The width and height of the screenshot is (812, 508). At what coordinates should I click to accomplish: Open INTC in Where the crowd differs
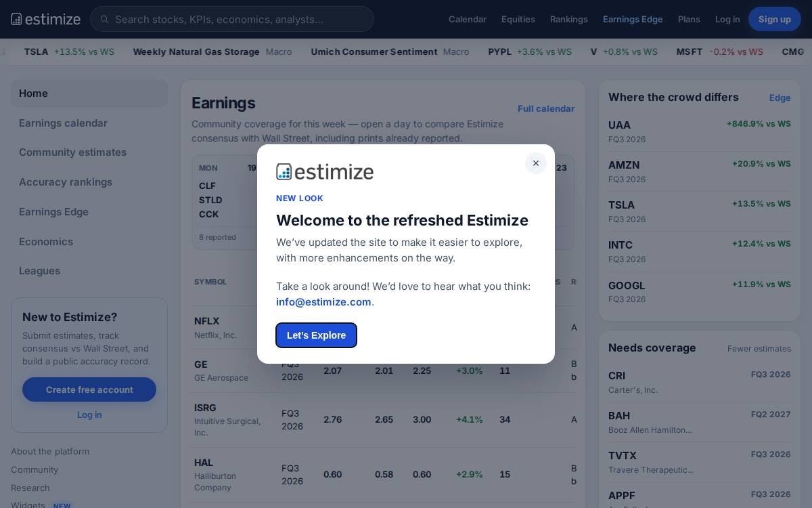pyautogui.click(x=700, y=251)
